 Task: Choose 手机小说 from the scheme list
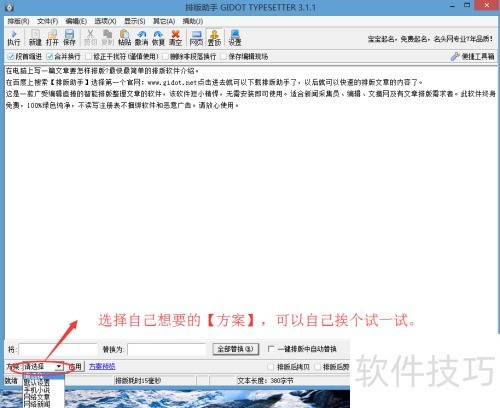click(37, 390)
